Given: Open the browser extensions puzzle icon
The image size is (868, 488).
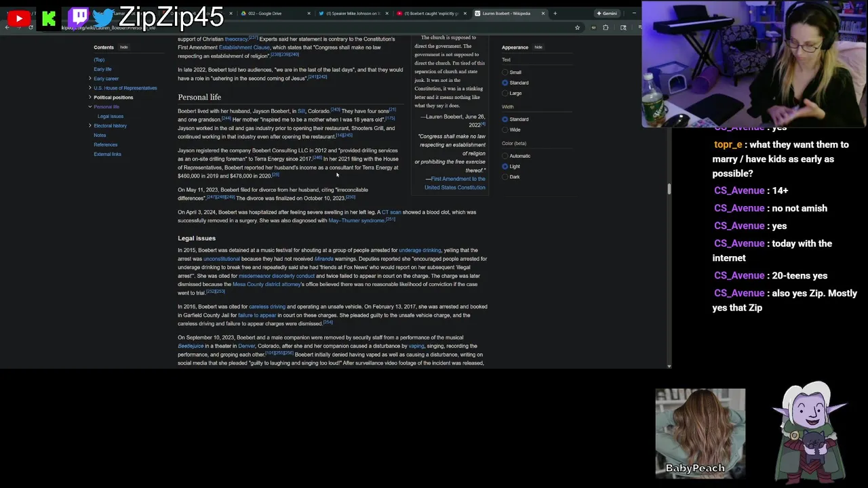Looking at the screenshot, I should click(x=605, y=28).
